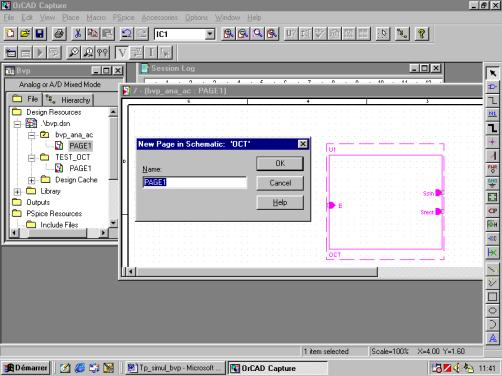Select PAGE1 under TEST_OCT in tree
The image size is (502, 376).
click(80, 168)
